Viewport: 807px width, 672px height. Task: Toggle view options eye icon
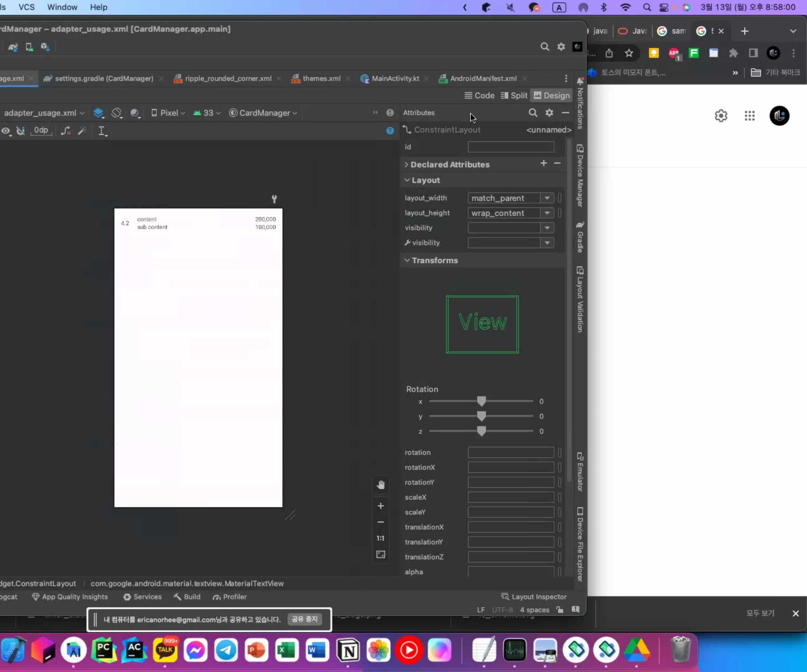(6, 131)
